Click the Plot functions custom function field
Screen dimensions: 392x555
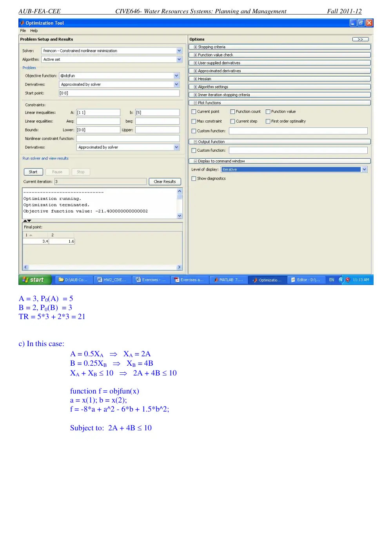(298, 131)
